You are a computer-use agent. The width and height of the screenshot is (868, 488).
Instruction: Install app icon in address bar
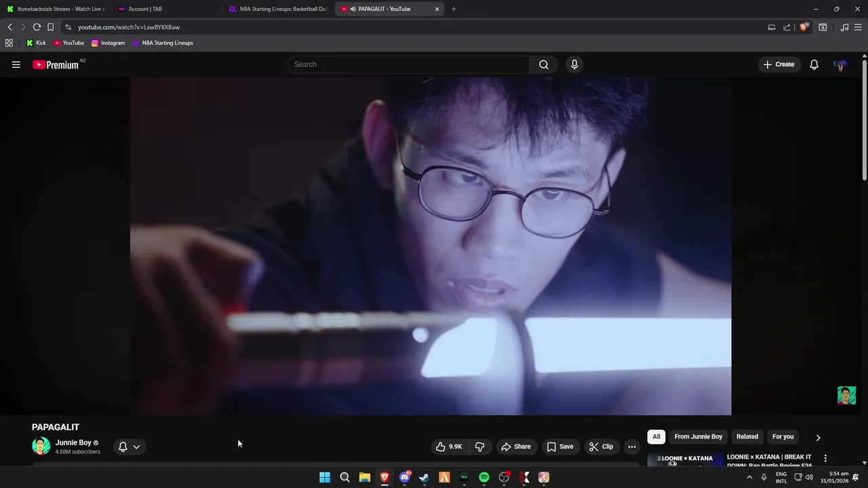[772, 27]
